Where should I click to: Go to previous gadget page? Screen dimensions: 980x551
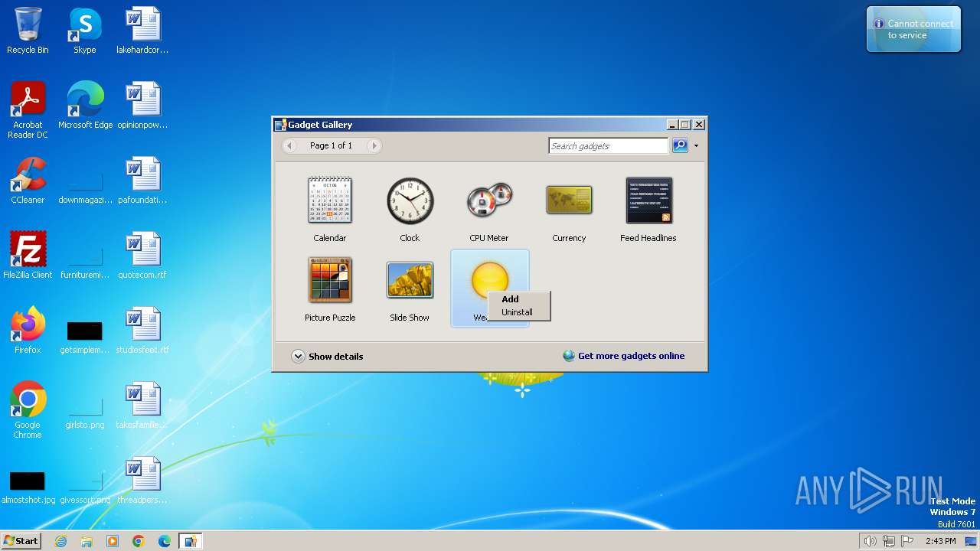[289, 145]
